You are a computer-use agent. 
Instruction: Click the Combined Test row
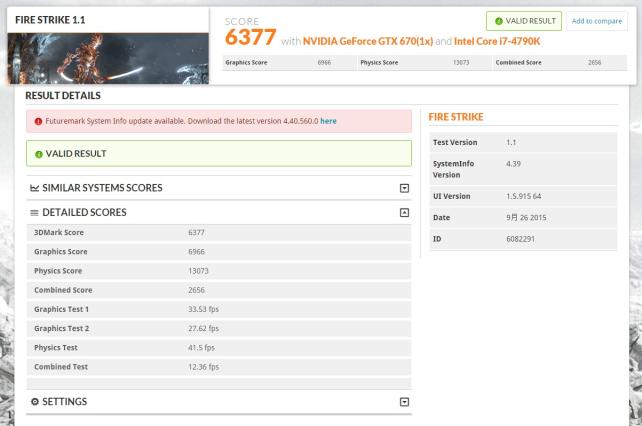(219, 367)
